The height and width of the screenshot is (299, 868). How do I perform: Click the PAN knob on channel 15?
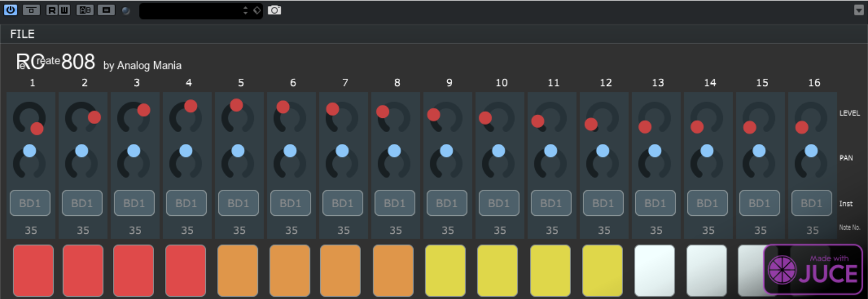[x=759, y=162]
